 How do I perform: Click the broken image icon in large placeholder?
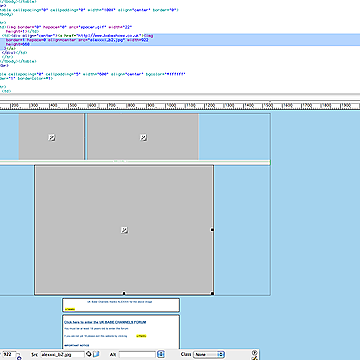coord(124,230)
